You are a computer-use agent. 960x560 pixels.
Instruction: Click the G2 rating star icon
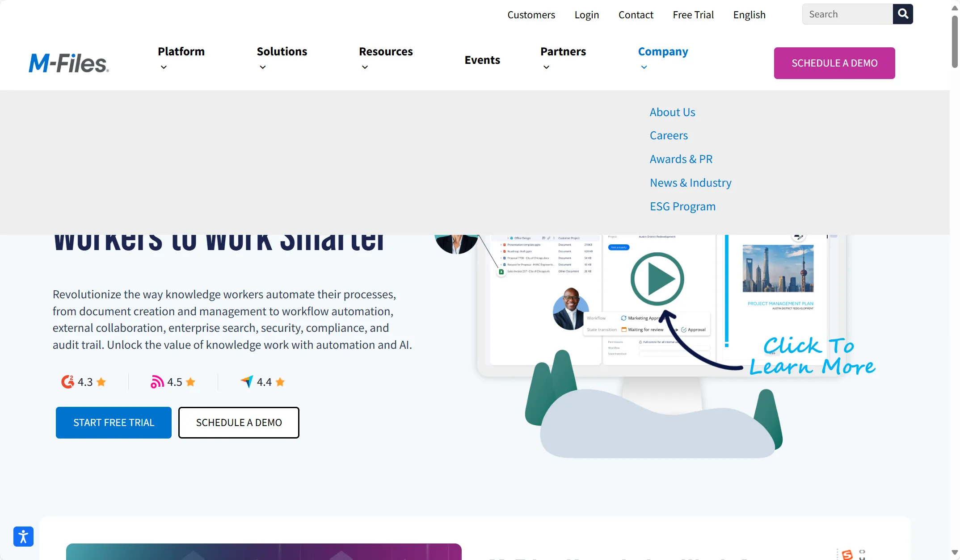click(x=101, y=382)
